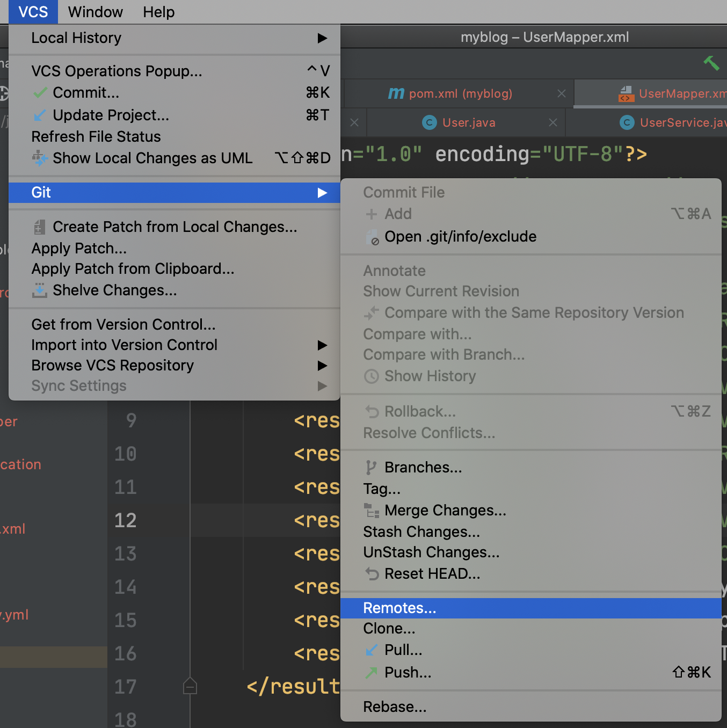Switch to UserMapper.xml tab
Viewport: 727px width, 728px height.
[x=651, y=93]
